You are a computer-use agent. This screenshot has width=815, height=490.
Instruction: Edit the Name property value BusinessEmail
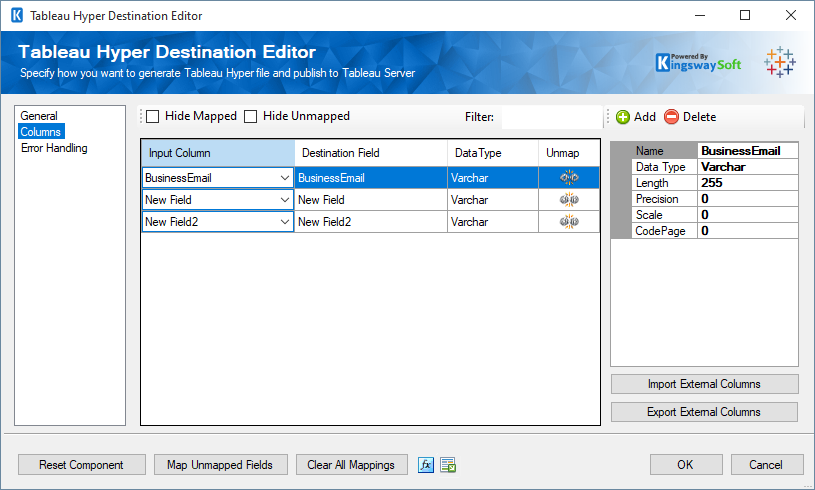point(747,151)
